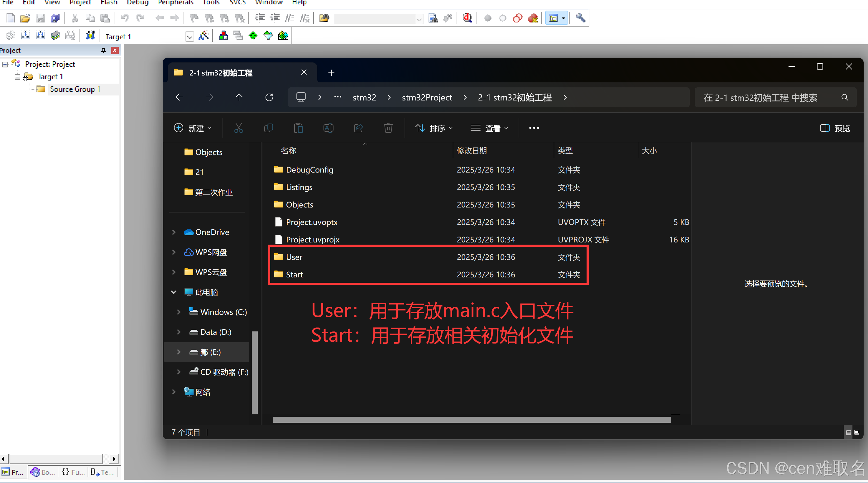Image resolution: width=868 pixels, height=483 pixels.
Task: Click the Open file toolbar icon
Action: [x=25, y=18]
